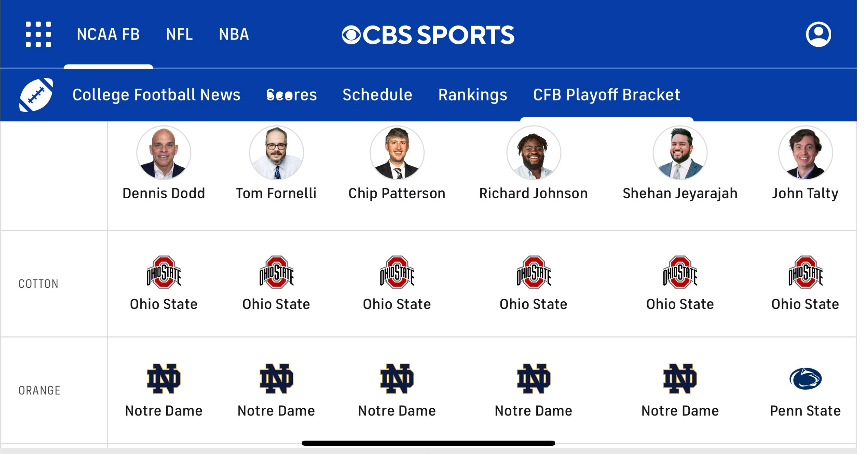The image size is (868, 454).
Task: Switch to the NFL section
Action: (x=179, y=34)
